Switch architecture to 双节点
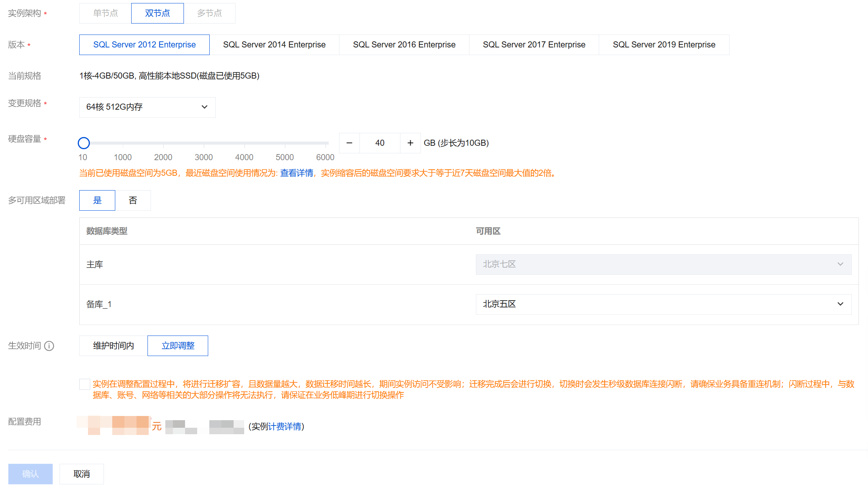This screenshot has height=490, width=868. tap(157, 13)
